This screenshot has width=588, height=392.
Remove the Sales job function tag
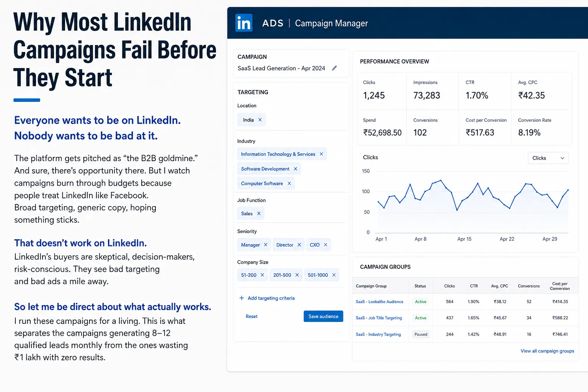[x=259, y=214]
